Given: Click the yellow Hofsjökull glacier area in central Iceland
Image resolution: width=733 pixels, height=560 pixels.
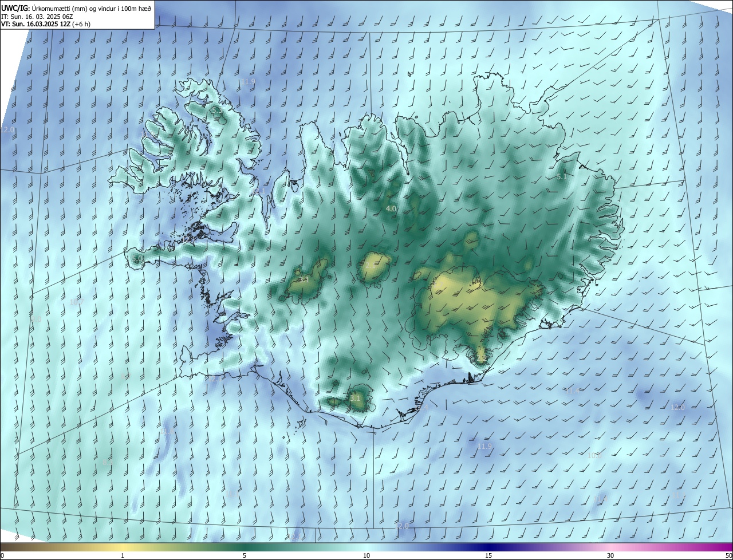Looking at the screenshot, I should point(374,267).
